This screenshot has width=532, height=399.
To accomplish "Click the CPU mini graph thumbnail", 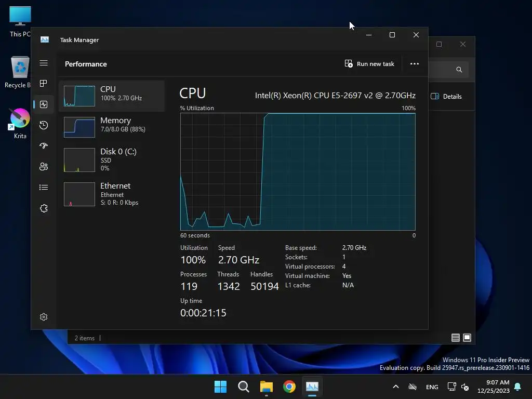I will (79, 96).
